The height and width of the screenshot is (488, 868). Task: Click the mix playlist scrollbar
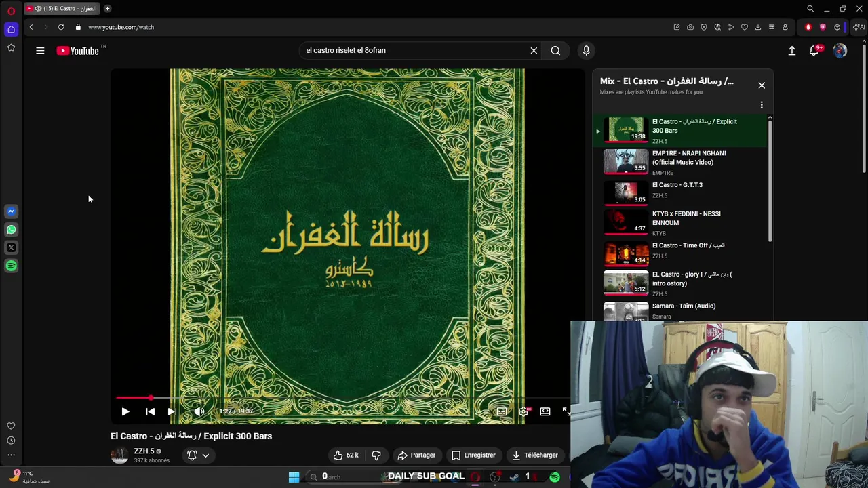[770, 180]
